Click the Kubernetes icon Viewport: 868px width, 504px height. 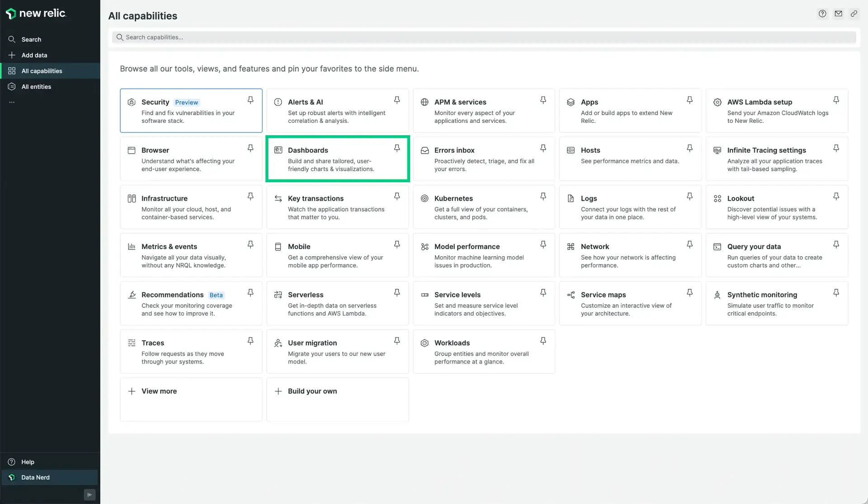tap(425, 198)
